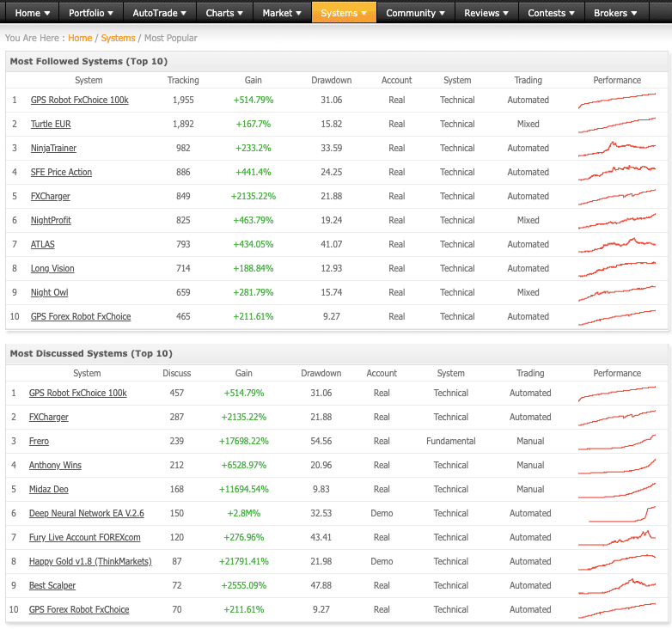
Task: Open GPS Robot FxChoice 100k in Most Discussed
Action: tap(77, 393)
